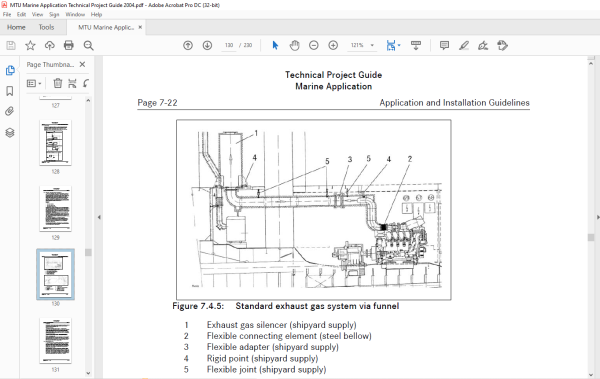Open Page Thumbnails sidebar icon
Screen dimensions: 600x379
(x=10, y=70)
